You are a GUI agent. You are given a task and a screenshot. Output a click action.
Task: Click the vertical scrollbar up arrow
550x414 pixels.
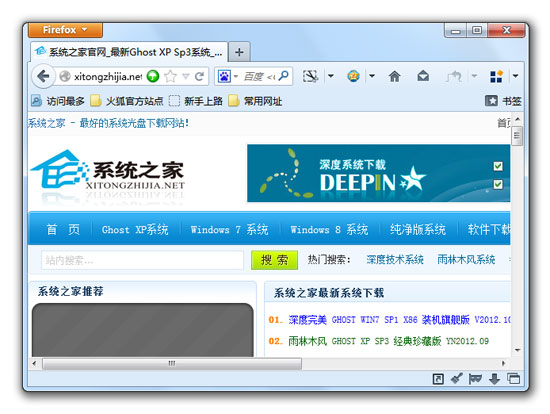coord(517,120)
